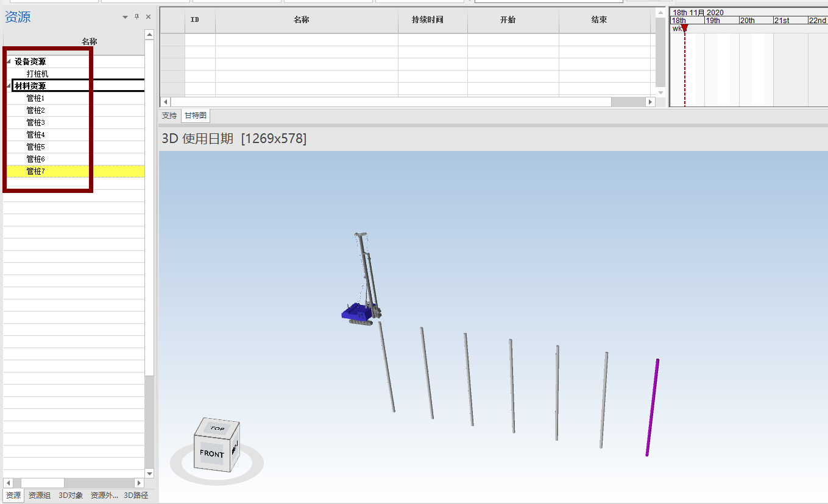828x504 pixels.
Task: Click the FRONT face of view cube
Action: click(x=211, y=453)
